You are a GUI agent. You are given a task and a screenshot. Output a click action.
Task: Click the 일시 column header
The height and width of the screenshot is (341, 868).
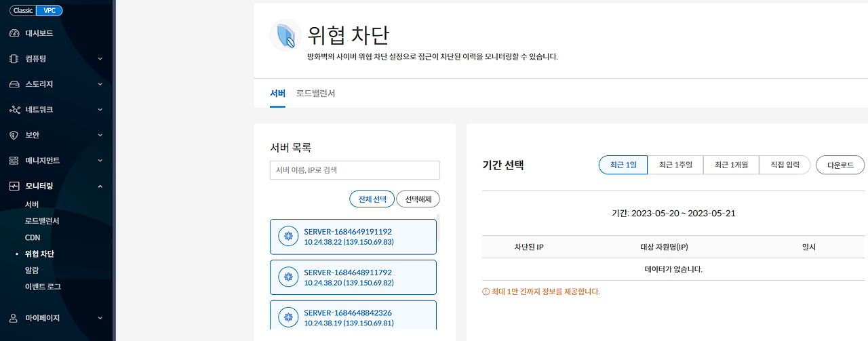point(808,247)
